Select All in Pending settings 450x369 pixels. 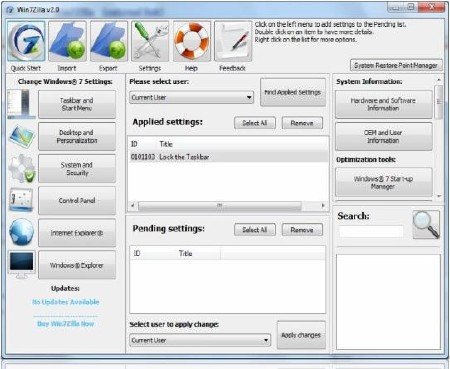(x=255, y=230)
